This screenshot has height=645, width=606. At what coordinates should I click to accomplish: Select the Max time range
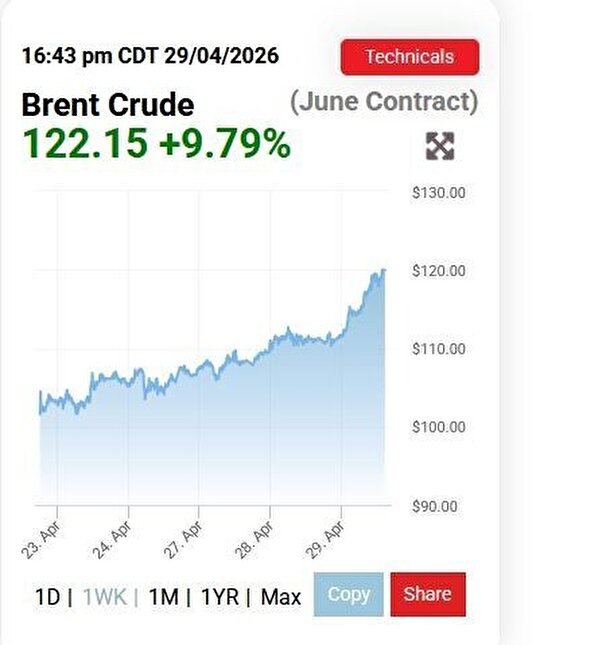(x=281, y=597)
